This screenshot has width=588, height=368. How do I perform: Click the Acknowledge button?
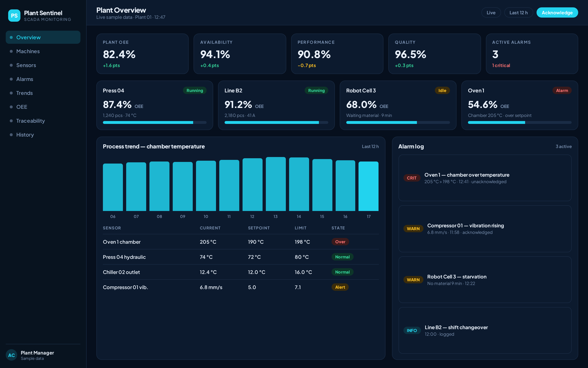(x=557, y=13)
